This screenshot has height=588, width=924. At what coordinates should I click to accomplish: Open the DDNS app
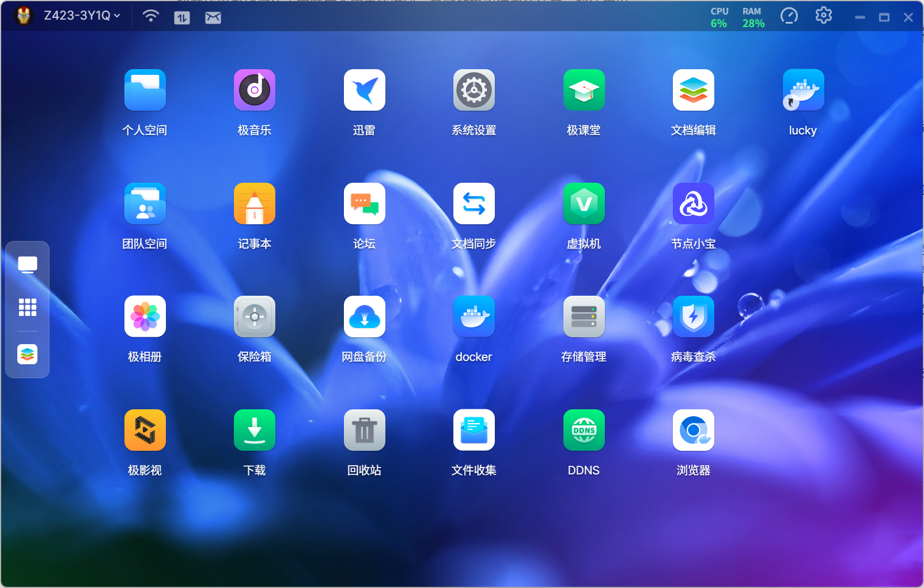(584, 430)
